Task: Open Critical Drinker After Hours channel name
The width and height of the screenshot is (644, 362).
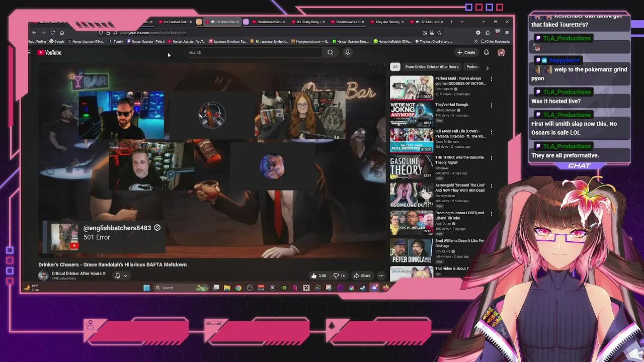Action: pyautogui.click(x=76, y=274)
